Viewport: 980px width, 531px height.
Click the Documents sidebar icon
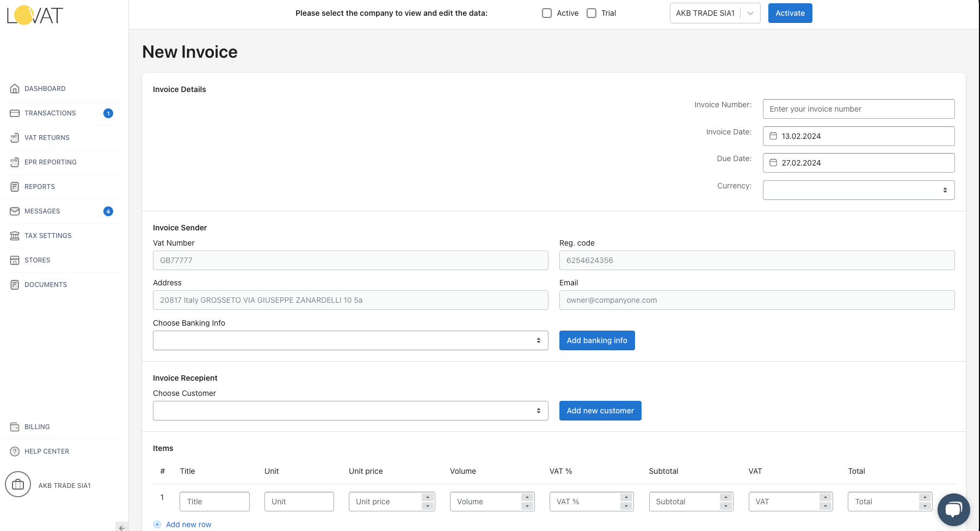point(15,285)
